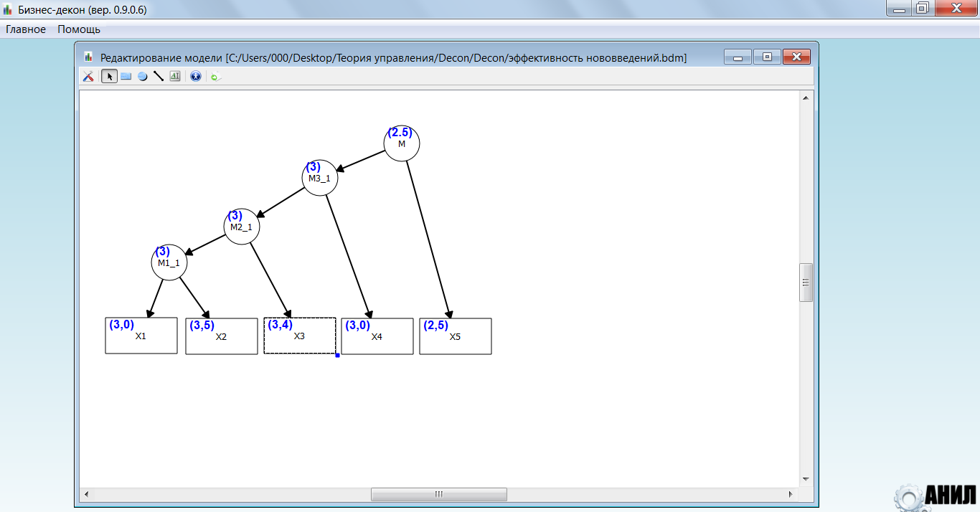Open the settings tools icon (wrench and screwdriver)

pyautogui.click(x=88, y=76)
